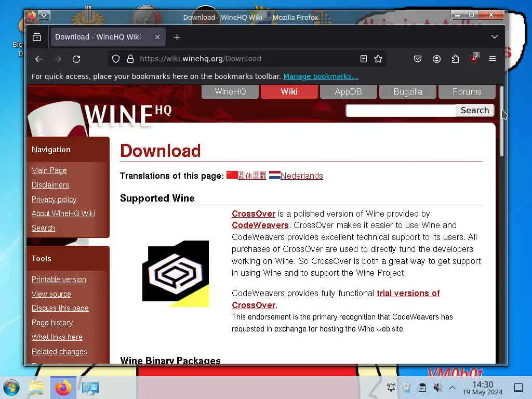This screenshot has height=399, width=532.
Task: Open the View source tool link
Action: point(51,294)
